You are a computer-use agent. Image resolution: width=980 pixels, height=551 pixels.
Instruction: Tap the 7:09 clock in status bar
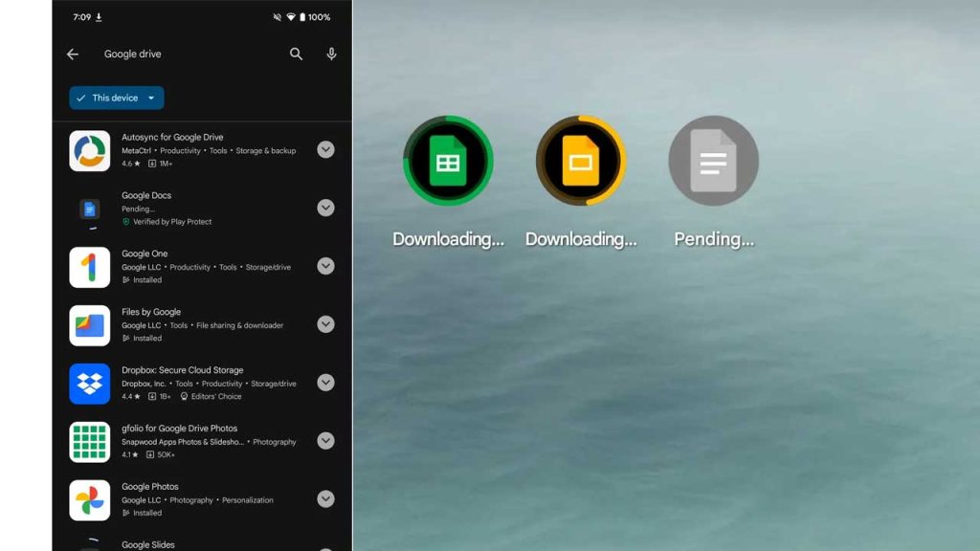point(82,17)
